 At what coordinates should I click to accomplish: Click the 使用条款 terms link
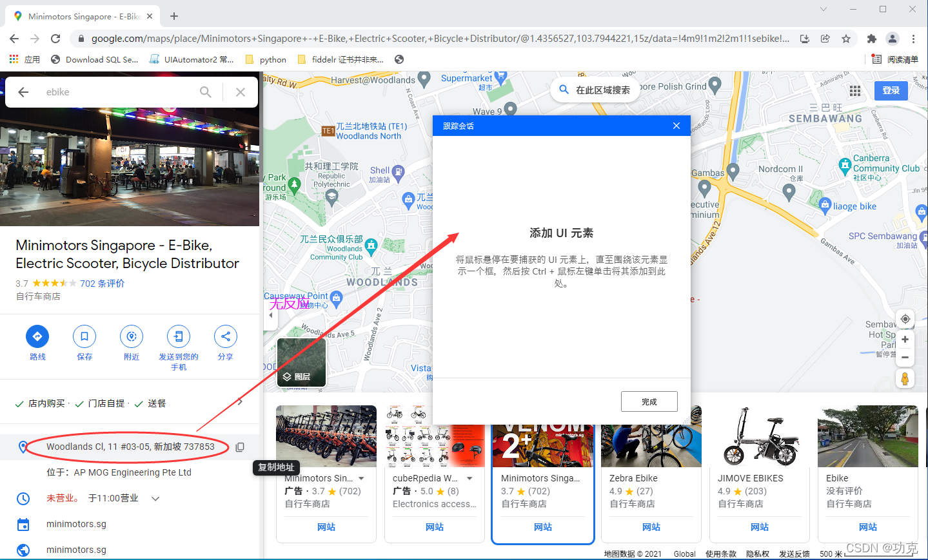721,554
